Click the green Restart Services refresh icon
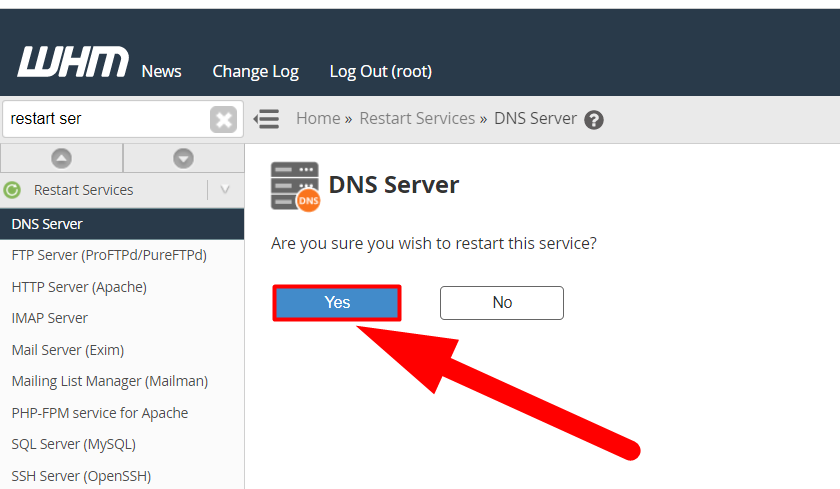 [12, 190]
